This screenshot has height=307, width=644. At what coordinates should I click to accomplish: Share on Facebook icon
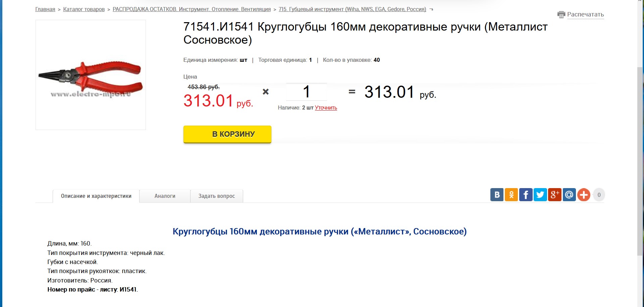point(526,195)
